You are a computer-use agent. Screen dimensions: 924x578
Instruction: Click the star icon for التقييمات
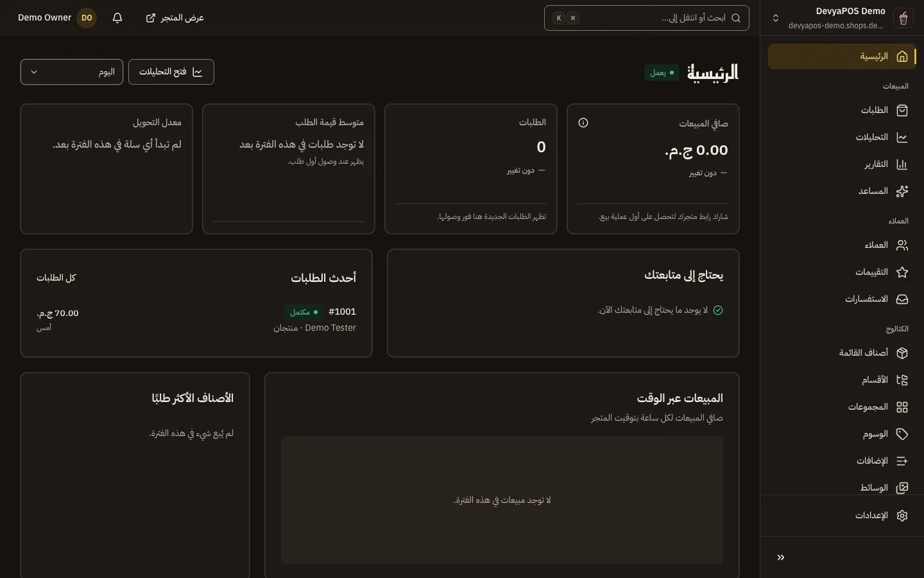click(x=902, y=272)
